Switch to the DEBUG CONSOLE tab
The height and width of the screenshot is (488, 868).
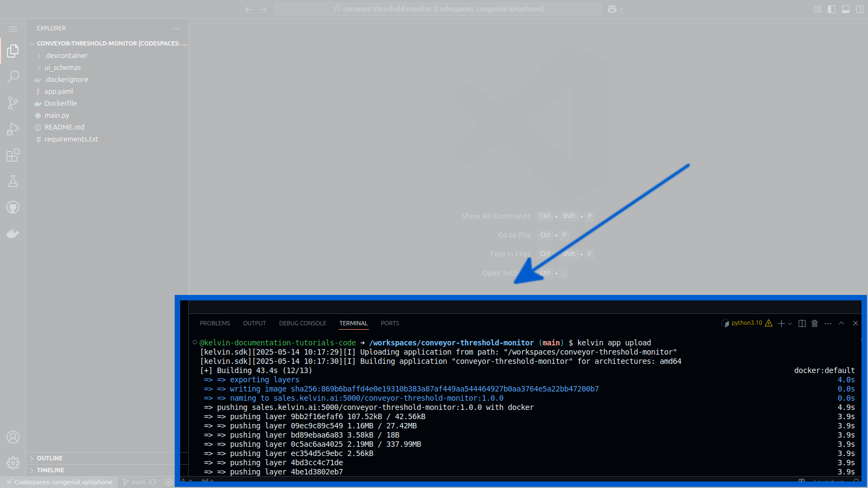(x=302, y=323)
